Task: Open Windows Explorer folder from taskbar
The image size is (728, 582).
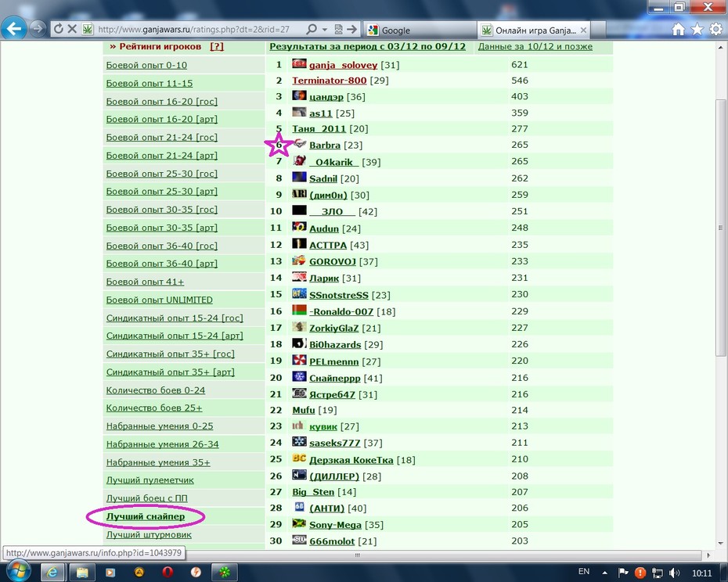Action: click(81, 573)
